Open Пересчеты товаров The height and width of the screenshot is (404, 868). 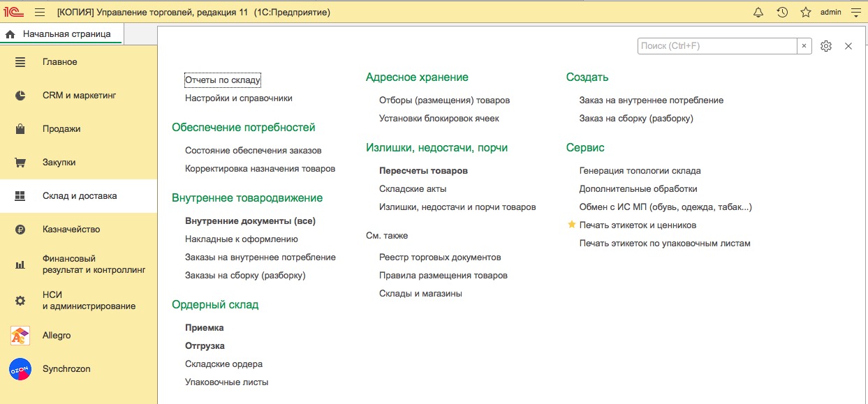pyautogui.click(x=424, y=171)
